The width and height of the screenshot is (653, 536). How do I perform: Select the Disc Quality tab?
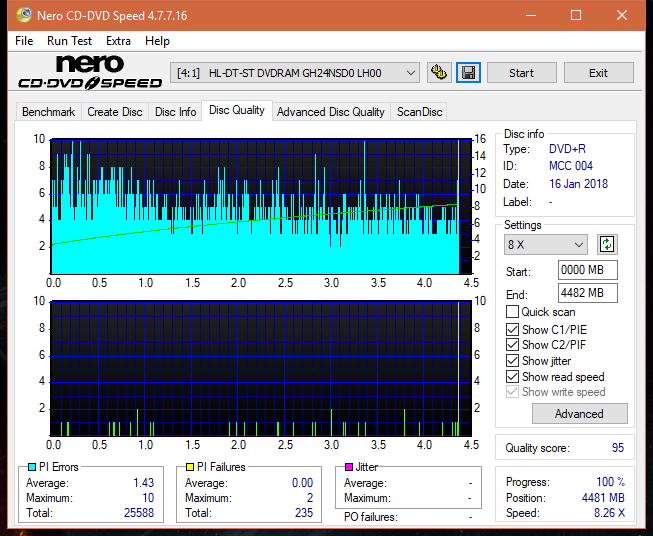click(x=237, y=110)
